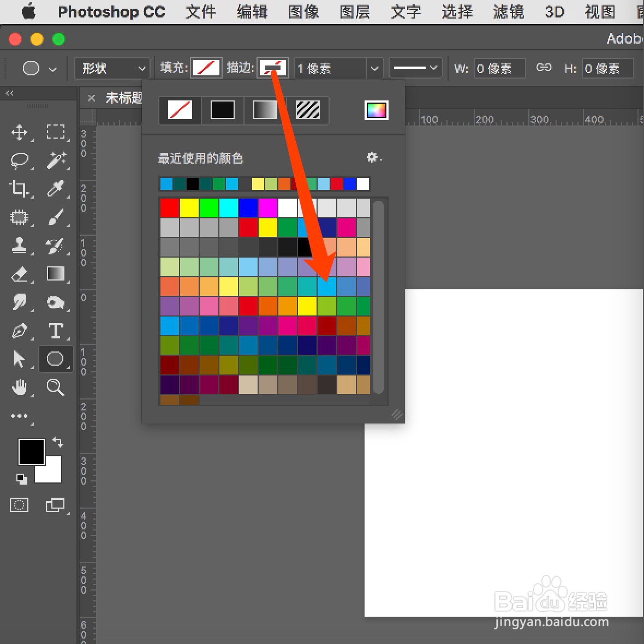Pick the magenta swatch in first row
The image size is (644, 644).
[268, 208]
